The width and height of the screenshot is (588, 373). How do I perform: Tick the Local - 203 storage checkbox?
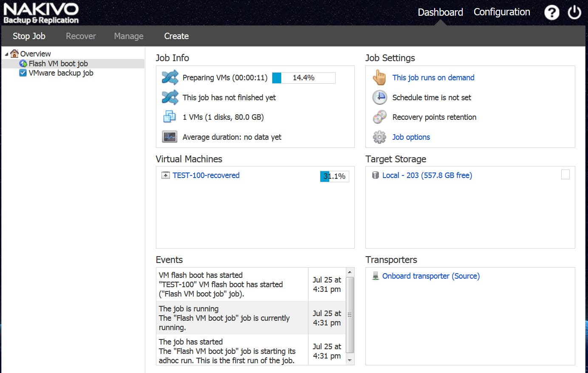pos(565,175)
